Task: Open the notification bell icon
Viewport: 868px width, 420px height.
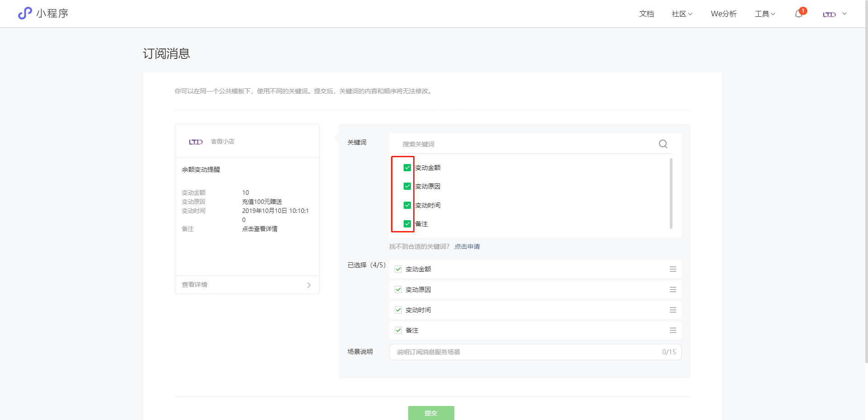Action: [799, 14]
